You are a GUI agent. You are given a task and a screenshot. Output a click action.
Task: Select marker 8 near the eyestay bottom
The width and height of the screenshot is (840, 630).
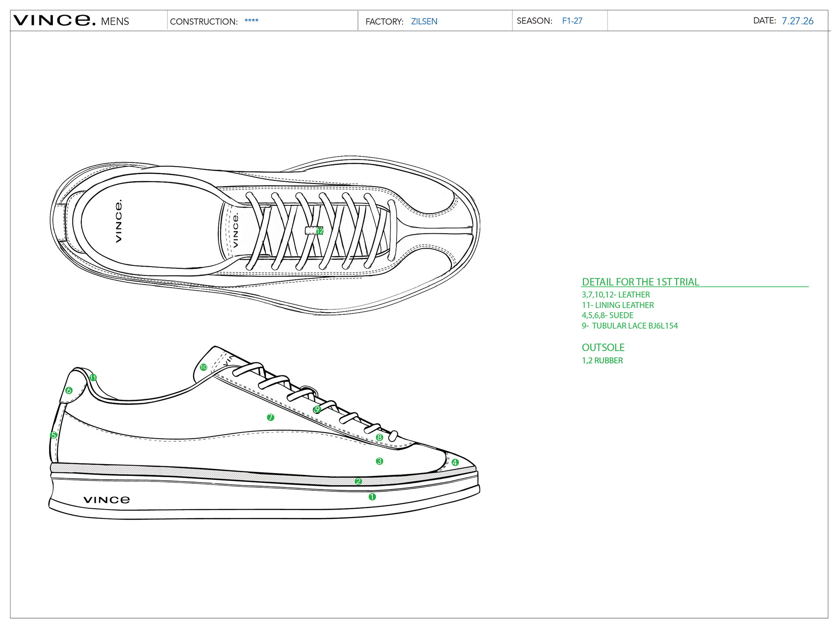(x=379, y=437)
